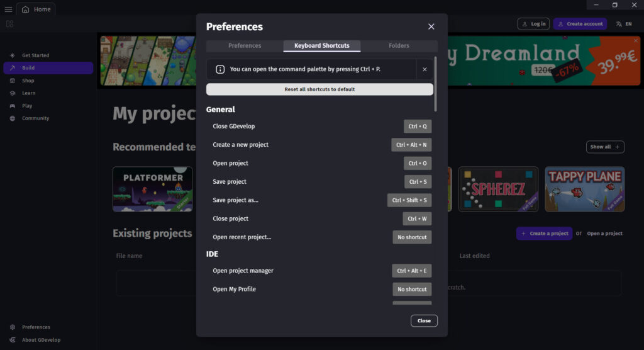Open Community via globe icon
Viewport: 644px width, 350px height.
[x=13, y=118]
